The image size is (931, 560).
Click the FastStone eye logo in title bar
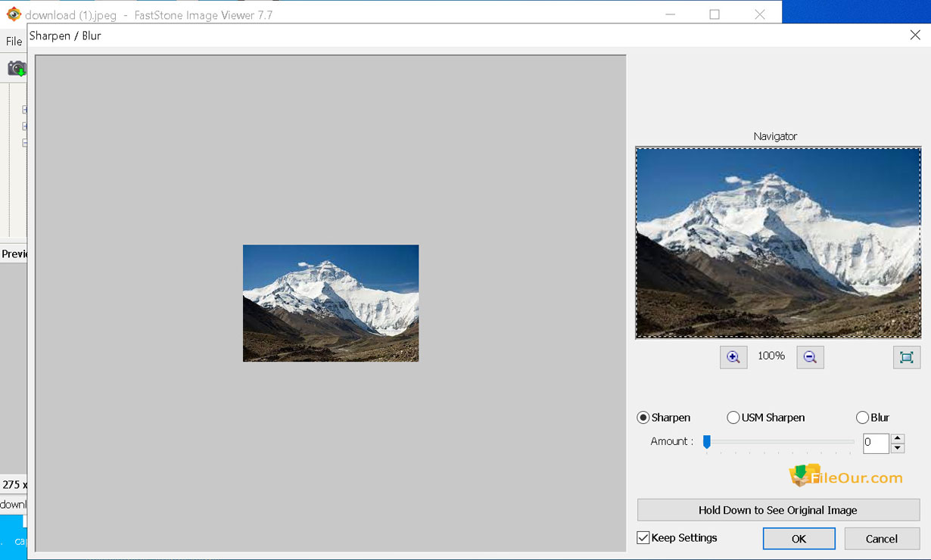click(x=13, y=14)
